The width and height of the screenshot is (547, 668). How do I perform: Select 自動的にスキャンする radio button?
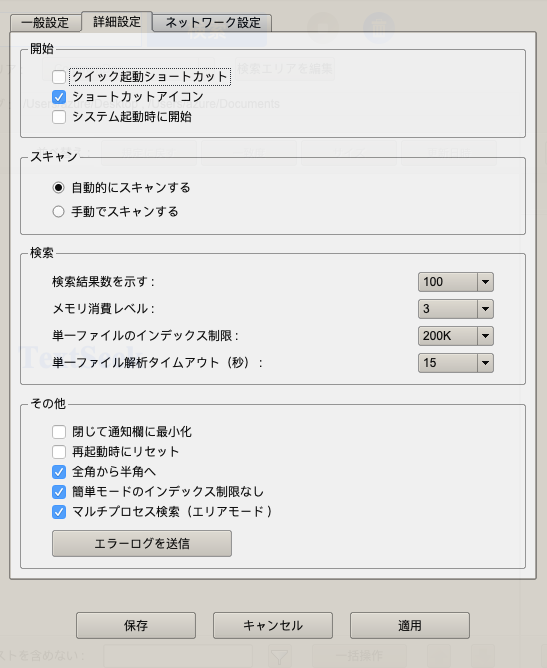(x=58, y=187)
